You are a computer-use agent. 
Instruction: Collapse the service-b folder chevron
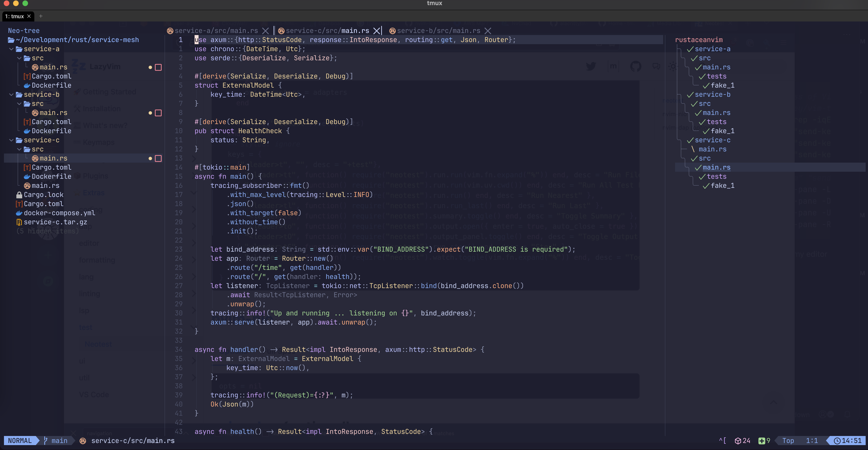tap(11, 94)
